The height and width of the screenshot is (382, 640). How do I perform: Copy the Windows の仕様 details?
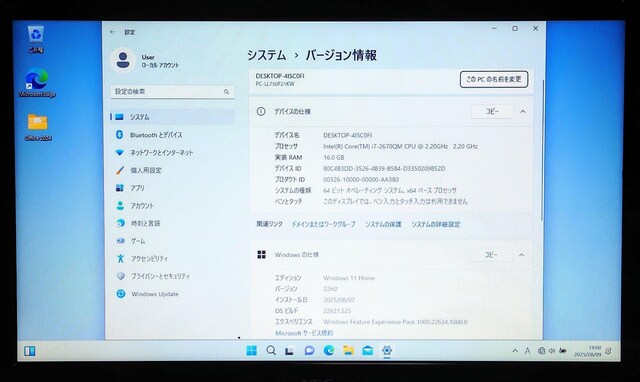(491, 255)
